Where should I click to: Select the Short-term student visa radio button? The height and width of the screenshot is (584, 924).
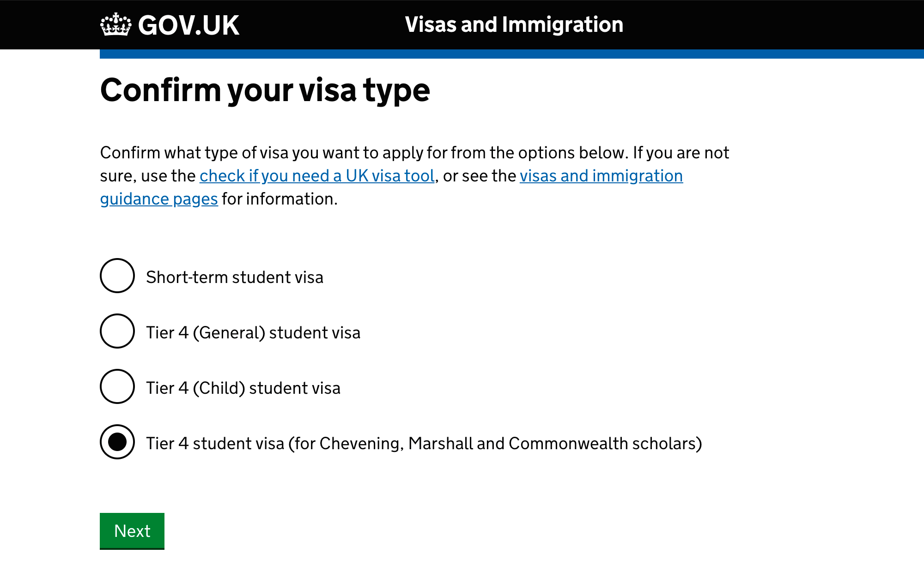tap(117, 276)
